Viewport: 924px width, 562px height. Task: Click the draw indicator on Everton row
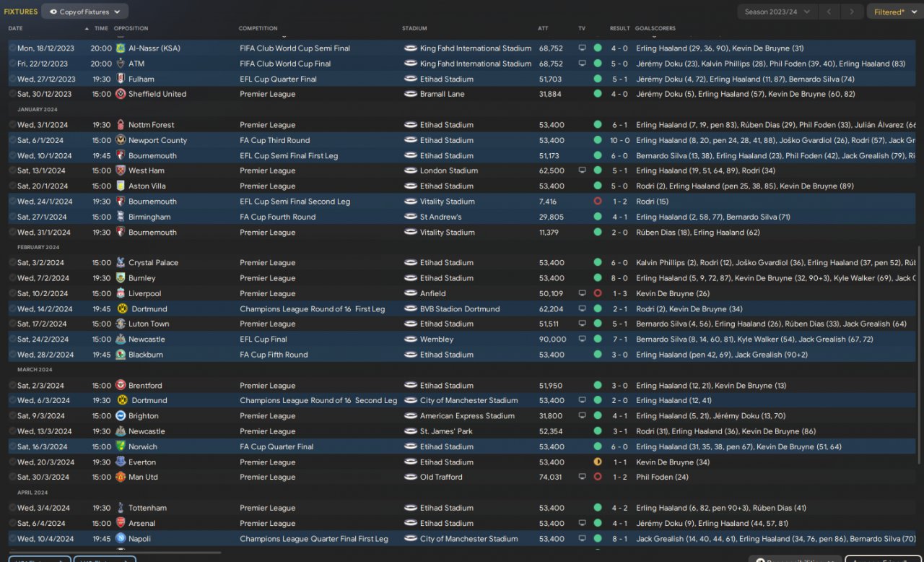click(598, 462)
